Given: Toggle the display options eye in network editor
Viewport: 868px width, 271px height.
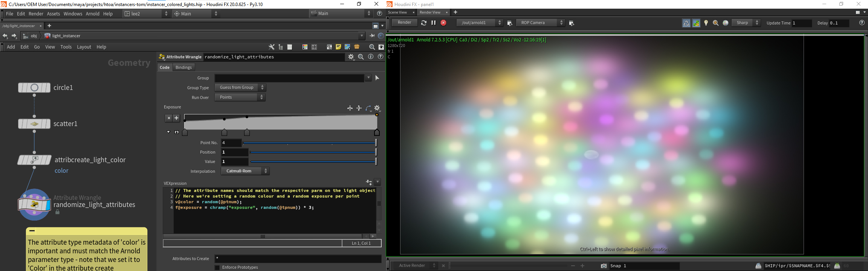Looking at the screenshot, I should (381, 47).
